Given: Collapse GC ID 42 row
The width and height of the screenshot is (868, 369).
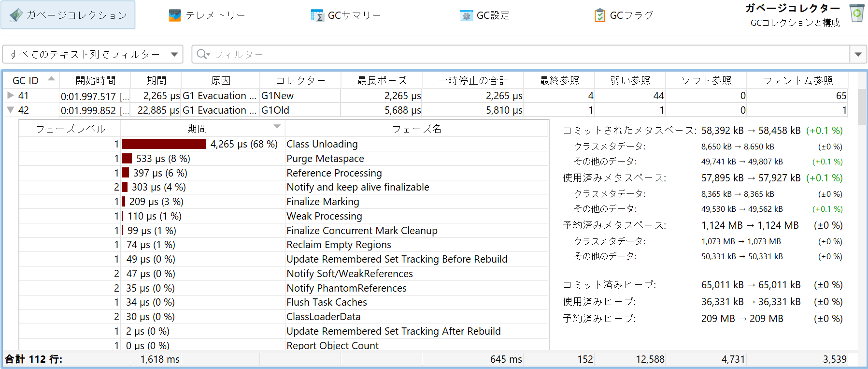Looking at the screenshot, I should [11, 110].
